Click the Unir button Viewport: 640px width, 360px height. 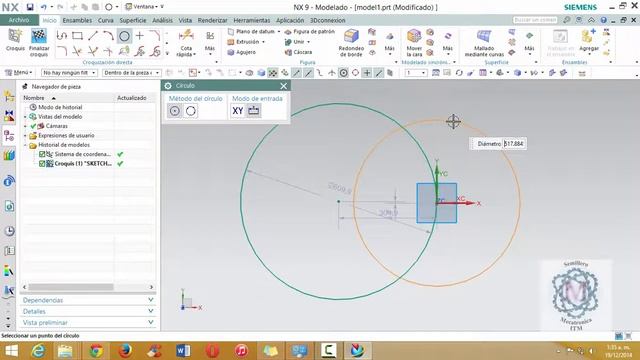[296, 42]
